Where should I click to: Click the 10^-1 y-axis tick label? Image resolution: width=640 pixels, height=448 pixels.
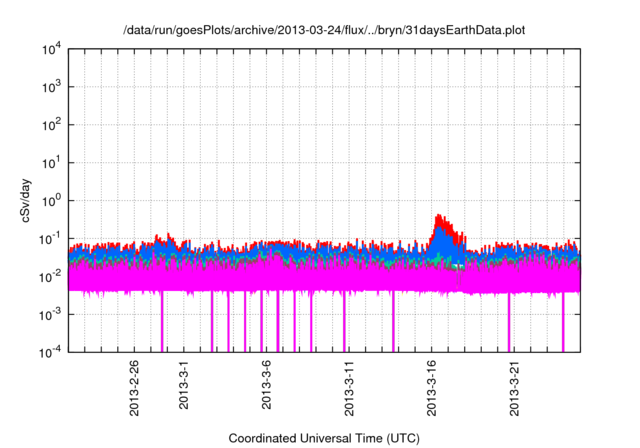click(x=50, y=239)
